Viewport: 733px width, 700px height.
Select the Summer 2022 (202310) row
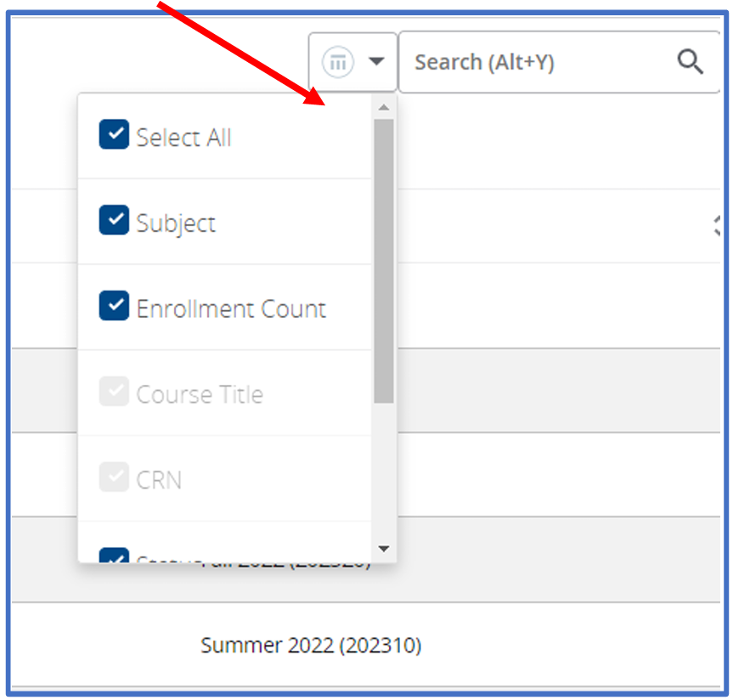(311, 646)
